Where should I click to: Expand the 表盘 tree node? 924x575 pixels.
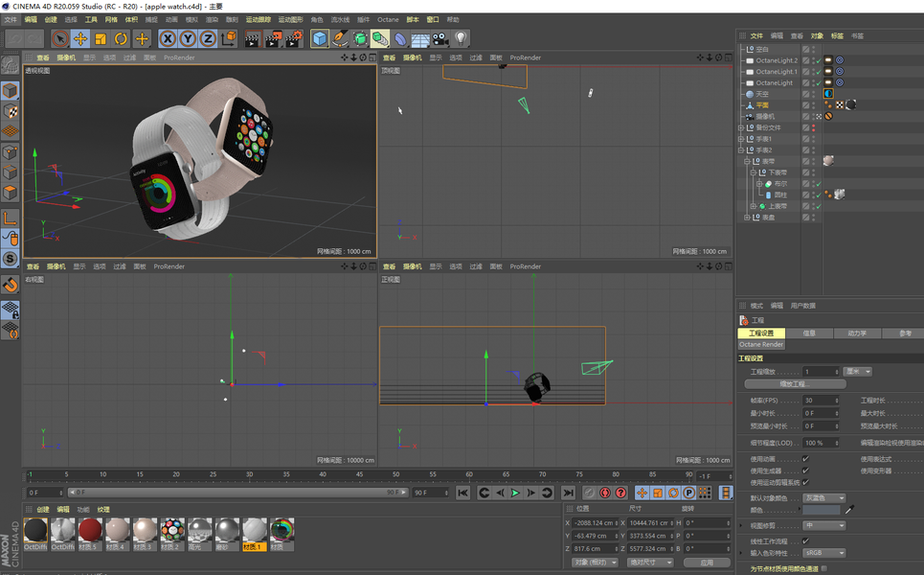point(747,218)
